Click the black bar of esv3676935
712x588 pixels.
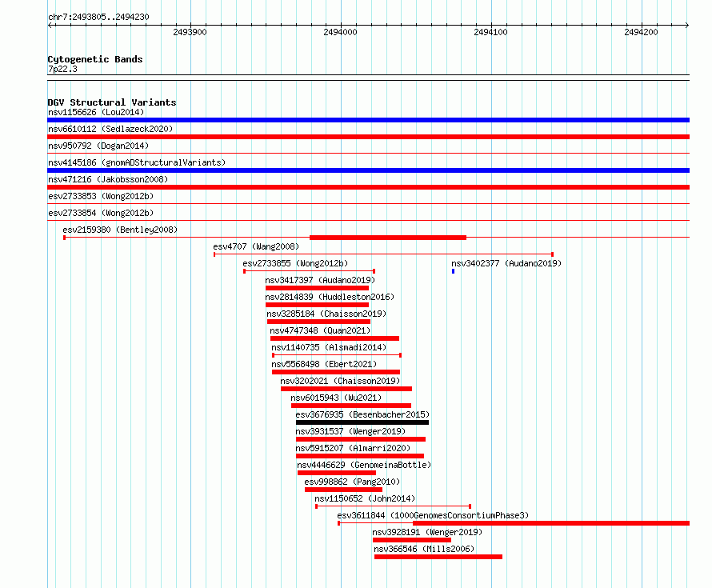pyautogui.click(x=362, y=422)
